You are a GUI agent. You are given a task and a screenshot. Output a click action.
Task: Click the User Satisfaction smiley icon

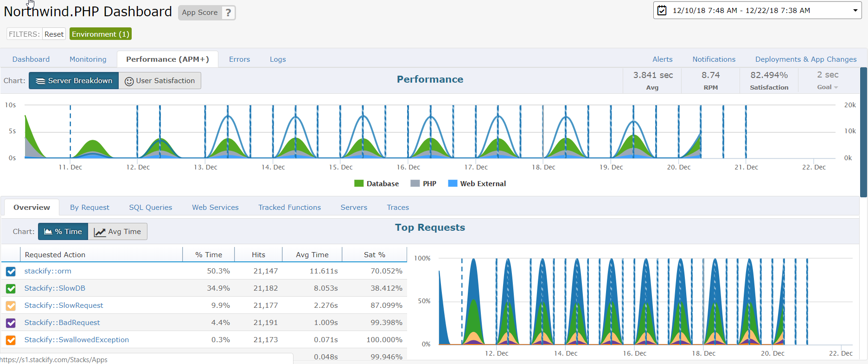pyautogui.click(x=129, y=81)
